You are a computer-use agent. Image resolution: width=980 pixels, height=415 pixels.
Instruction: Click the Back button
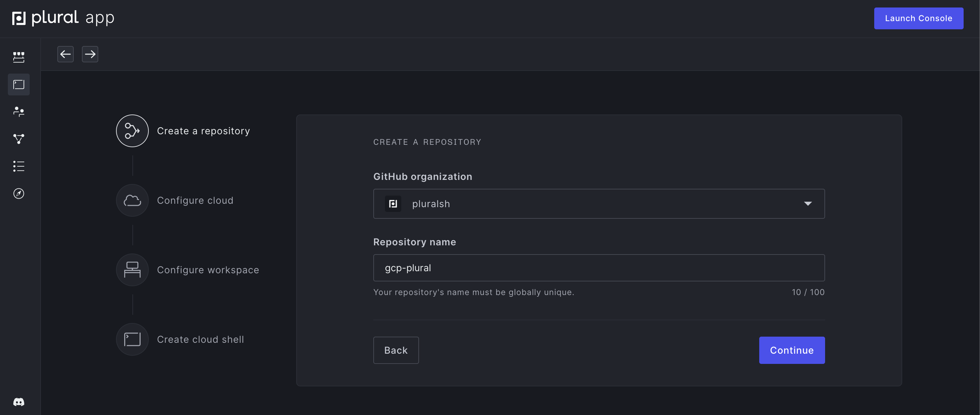pos(396,350)
